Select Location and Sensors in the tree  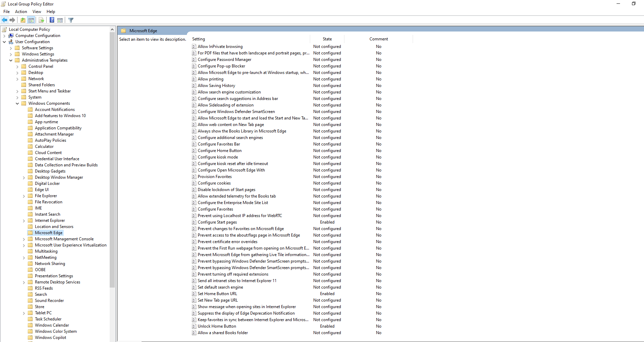(x=54, y=227)
